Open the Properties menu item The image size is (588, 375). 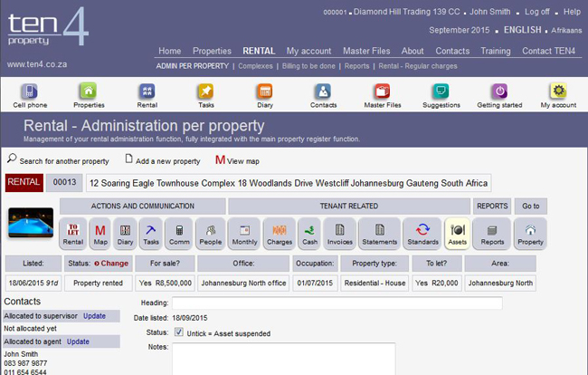[212, 51]
